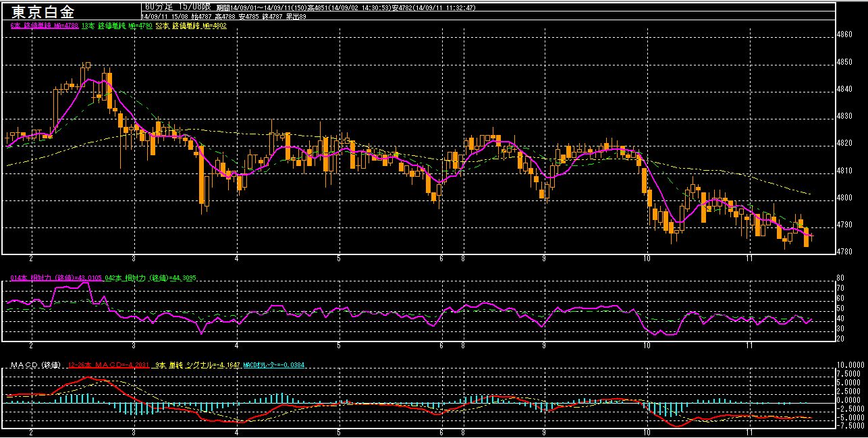The height and width of the screenshot is (438, 868).
Task: Click the 期間14/09/01~14/09/11(150) period text
Action: (x=262, y=7)
